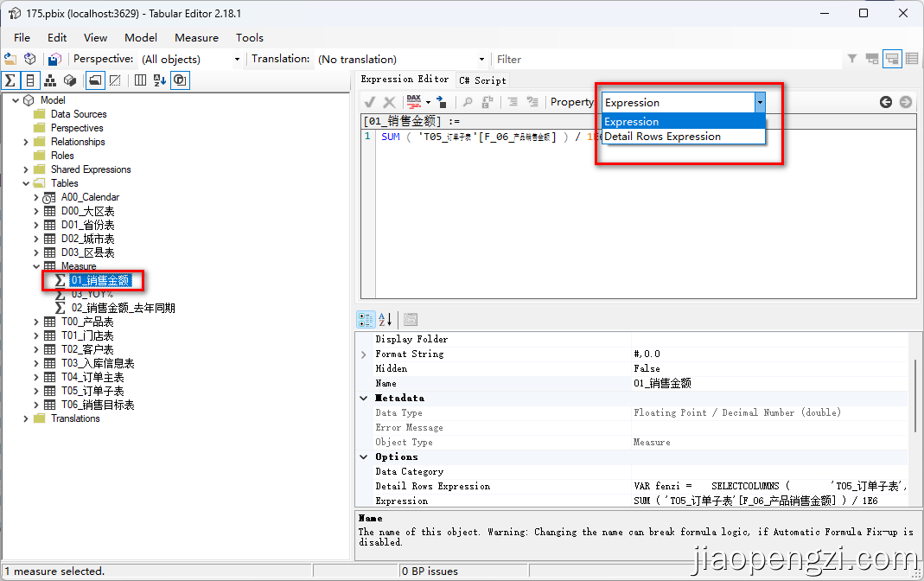The height and width of the screenshot is (581, 924).
Task: Open the DAX formatter options arrow
Action: point(428,102)
